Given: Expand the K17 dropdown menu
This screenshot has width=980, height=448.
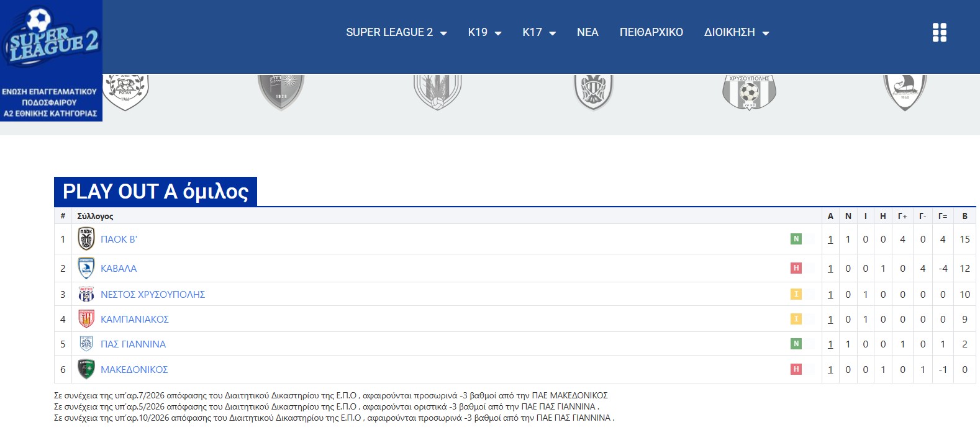Looking at the screenshot, I should [539, 32].
